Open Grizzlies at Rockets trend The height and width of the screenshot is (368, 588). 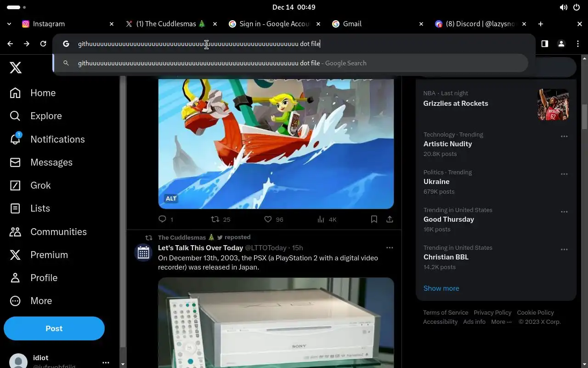coord(456,103)
